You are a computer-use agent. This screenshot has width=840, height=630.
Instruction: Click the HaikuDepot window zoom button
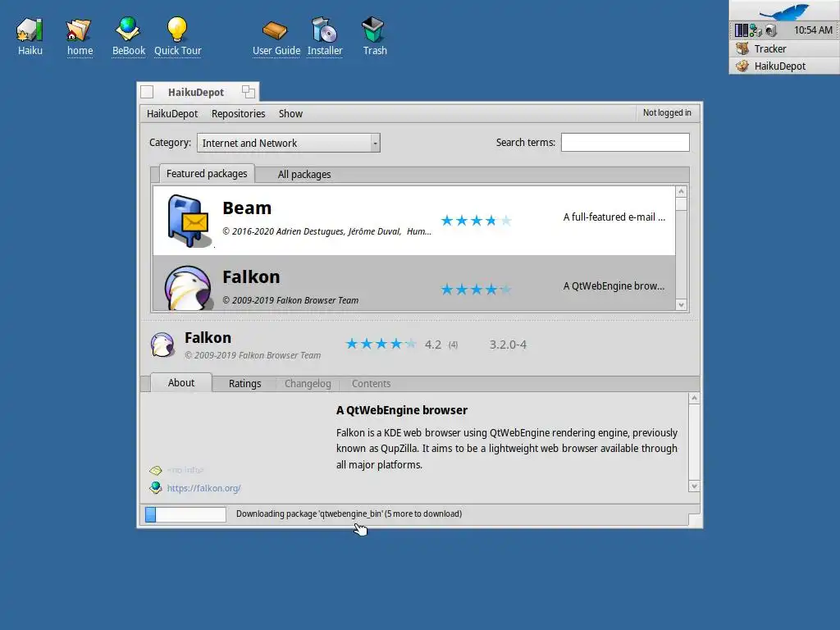point(248,92)
